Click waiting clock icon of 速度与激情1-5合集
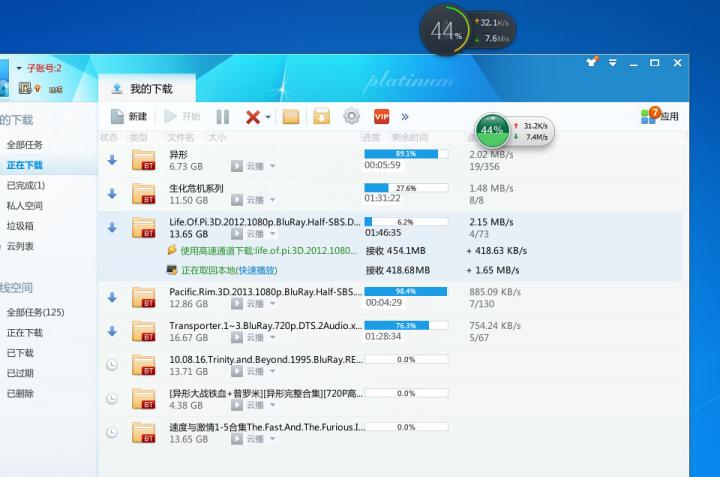This screenshot has width=720, height=477. tap(112, 432)
